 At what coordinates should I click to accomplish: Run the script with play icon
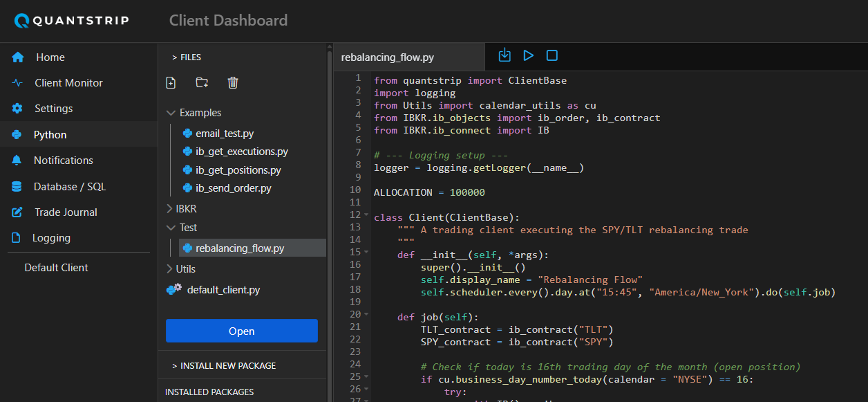[x=529, y=55]
